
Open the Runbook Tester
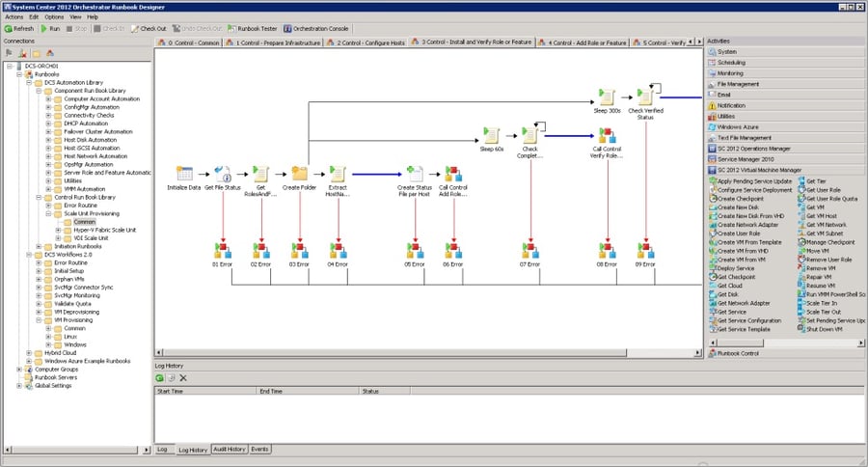click(x=253, y=28)
